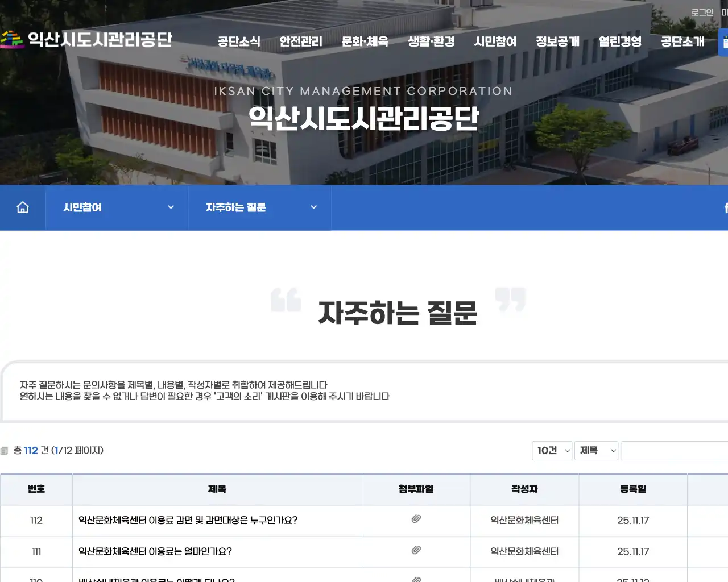Image resolution: width=728 pixels, height=582 pixels.
Task: Expand the 시민참여 breadcrumb dropdown
Action: pos(171,207)
